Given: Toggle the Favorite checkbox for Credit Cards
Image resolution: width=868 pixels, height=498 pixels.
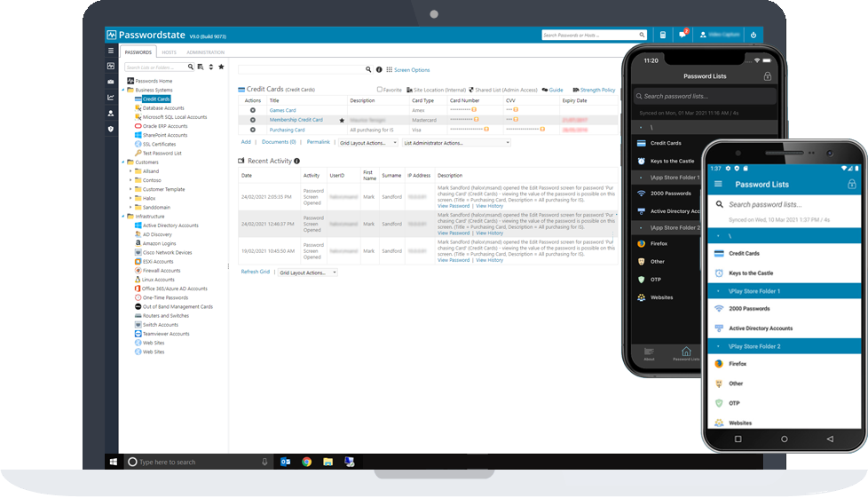Looking at the screenshot, I should [380, 89].
